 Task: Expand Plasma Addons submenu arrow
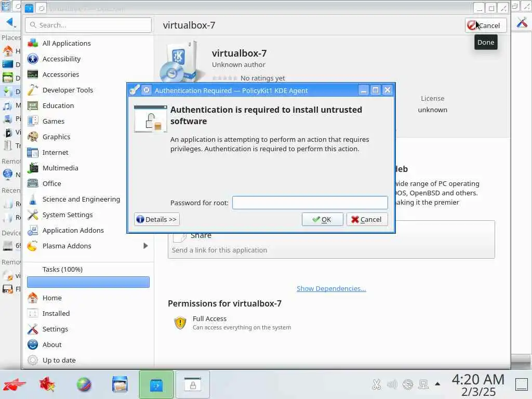pyautogui.click(x=145, y=246)
